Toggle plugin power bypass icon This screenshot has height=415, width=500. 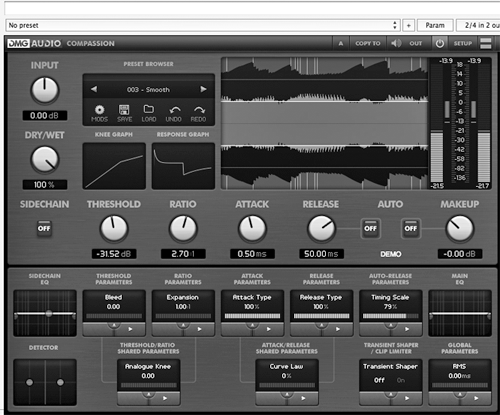[440, 43]
